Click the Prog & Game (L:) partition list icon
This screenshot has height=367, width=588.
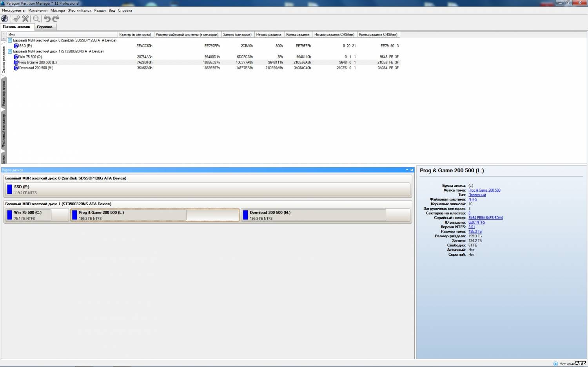[16, 62]
